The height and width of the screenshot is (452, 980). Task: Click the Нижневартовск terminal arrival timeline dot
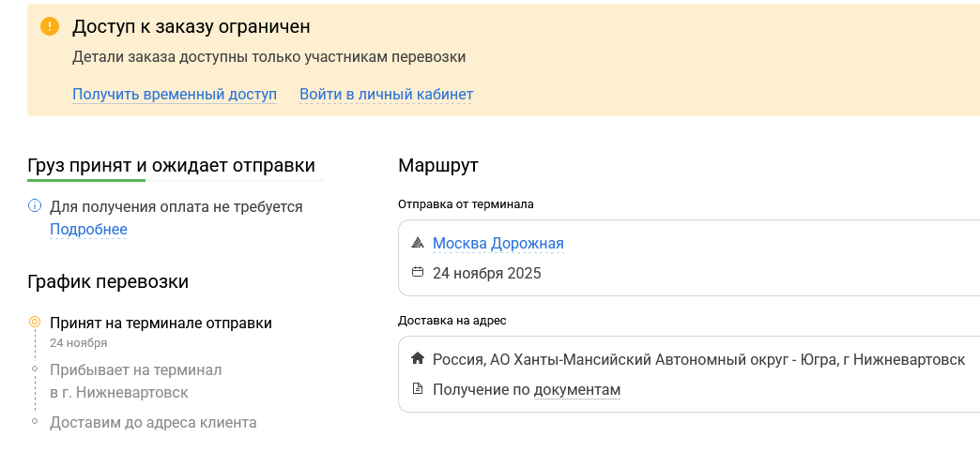[35, 370]
